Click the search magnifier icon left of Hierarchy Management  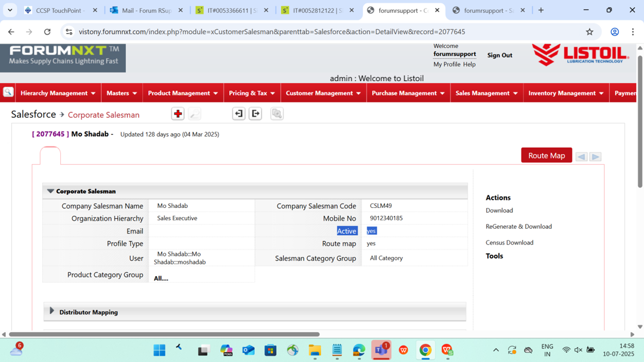point(8,93)
